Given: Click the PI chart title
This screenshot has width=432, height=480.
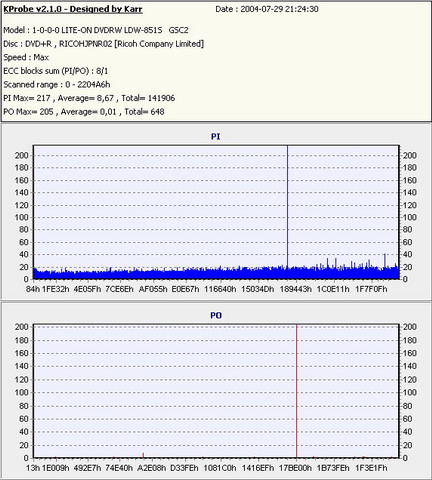Looking at the screenshot, I should coord(215,137).
